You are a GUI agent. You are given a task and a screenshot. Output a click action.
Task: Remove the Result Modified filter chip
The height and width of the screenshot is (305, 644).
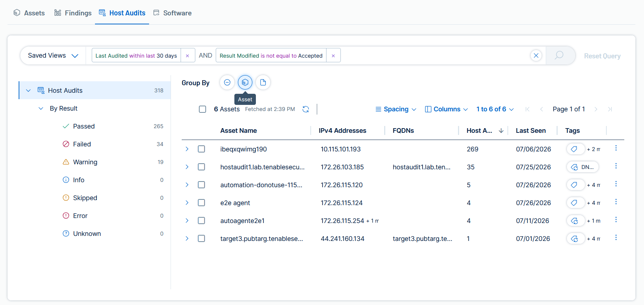(333, 55)
